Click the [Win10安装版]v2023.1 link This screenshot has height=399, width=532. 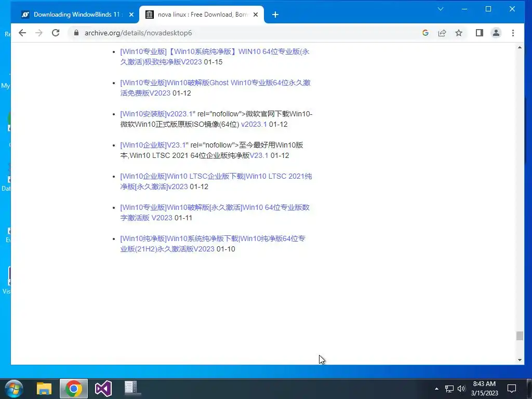(x=156, y=114)
